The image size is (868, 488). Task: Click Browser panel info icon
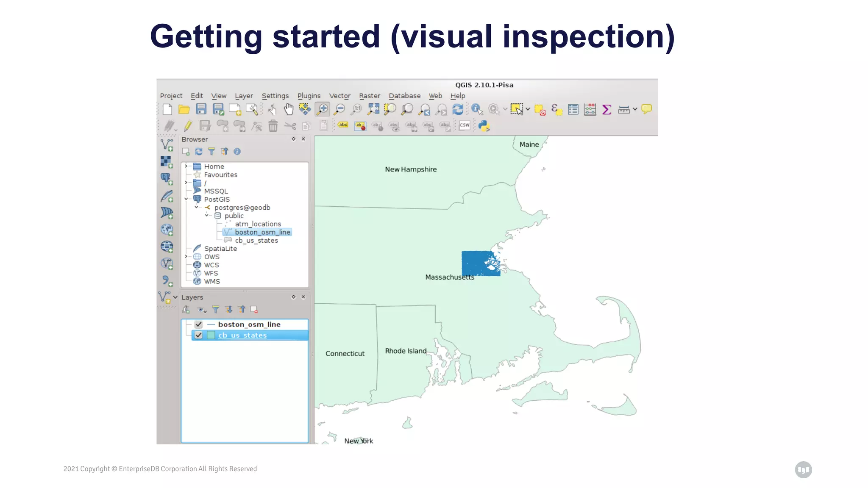tap(237, 151)
